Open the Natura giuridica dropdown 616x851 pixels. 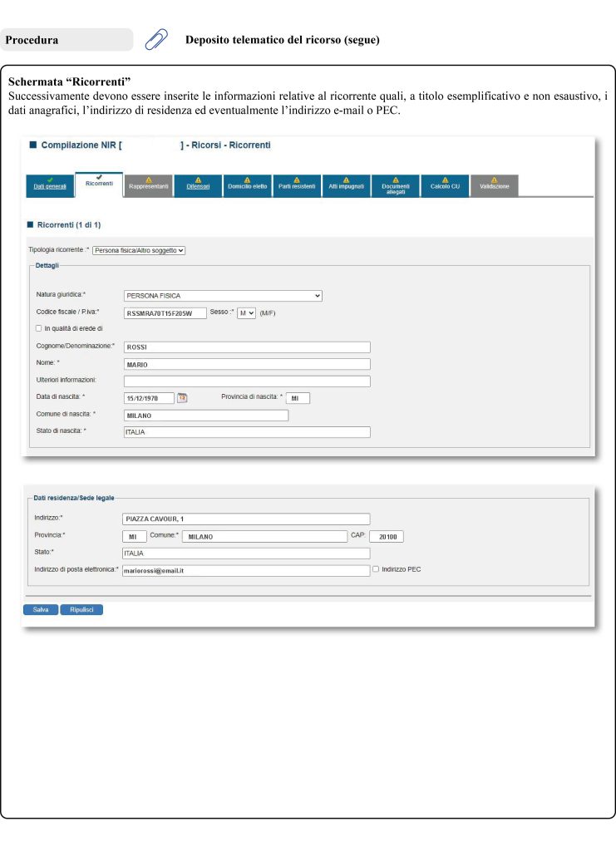click(x=222, y=295)
